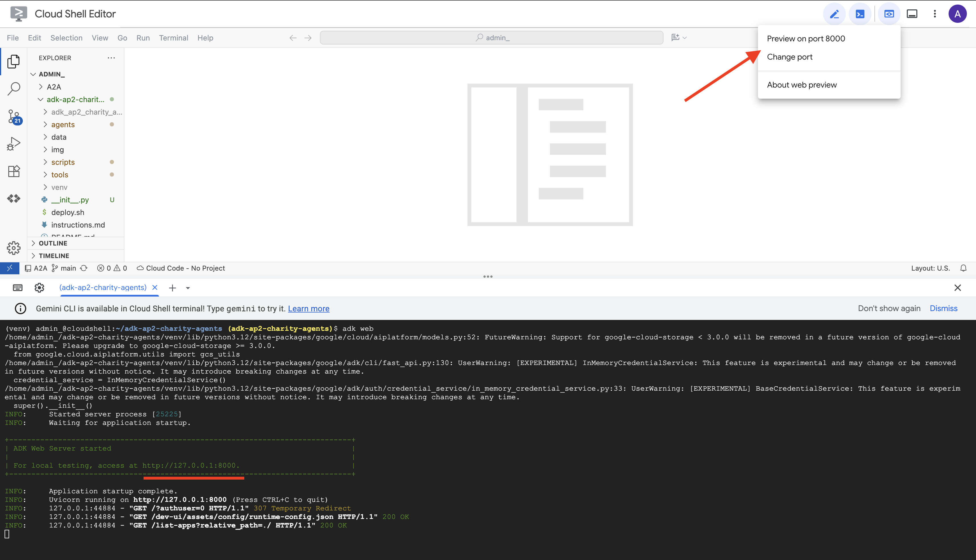Image resolution: width=976 pixels, height=560 pixels.
Task: Open the Extensions view icon
Action: (x=13, y=171)
